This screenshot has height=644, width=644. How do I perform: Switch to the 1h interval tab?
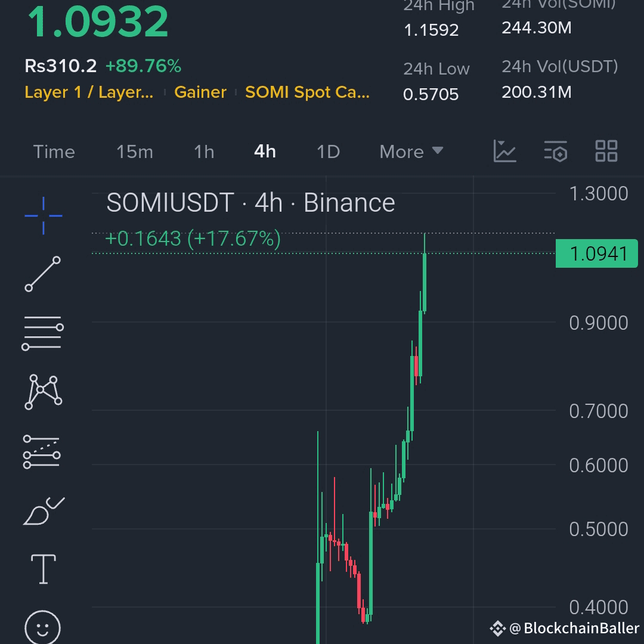pos(204,152)
